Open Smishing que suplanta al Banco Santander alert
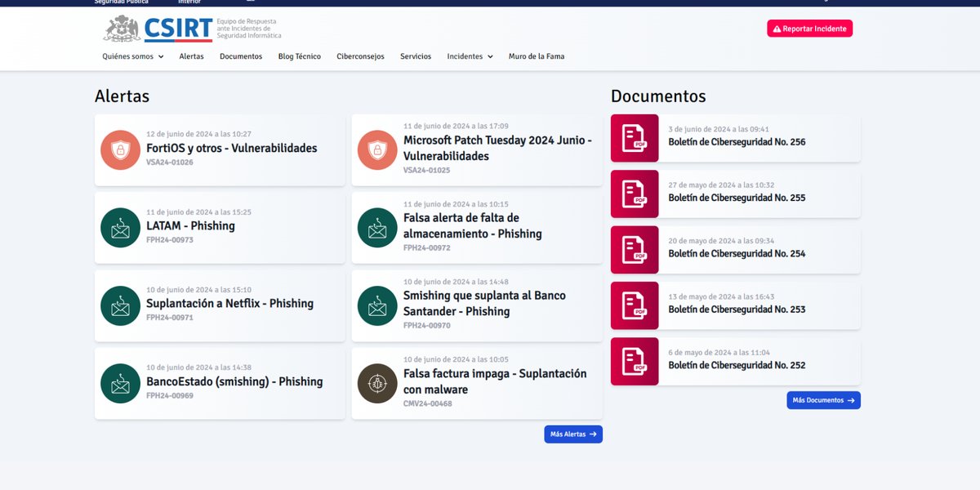Viewport: 980px width, 490px height. coord(485,303)
